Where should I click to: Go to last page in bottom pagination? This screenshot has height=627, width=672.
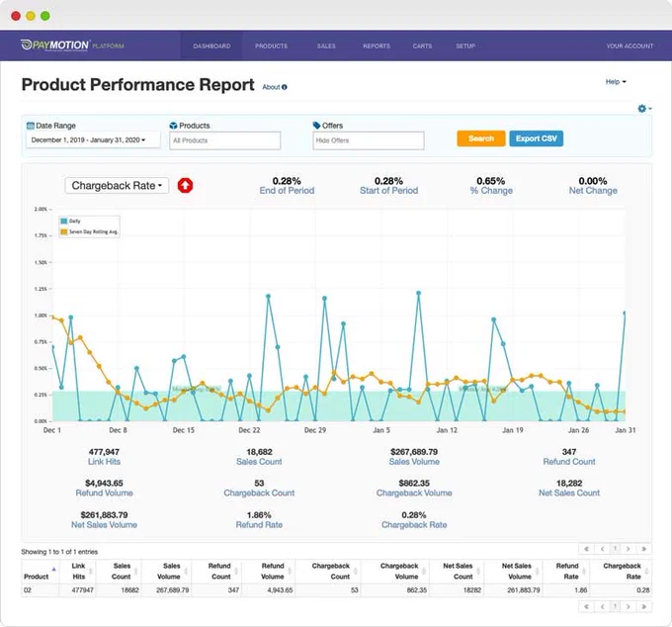(643, 606)
